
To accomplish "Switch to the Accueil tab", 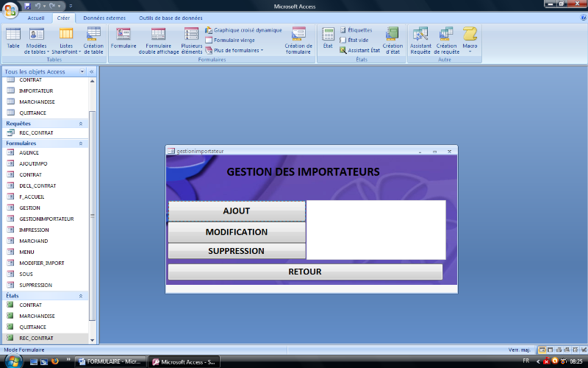I will pos(36,18).
